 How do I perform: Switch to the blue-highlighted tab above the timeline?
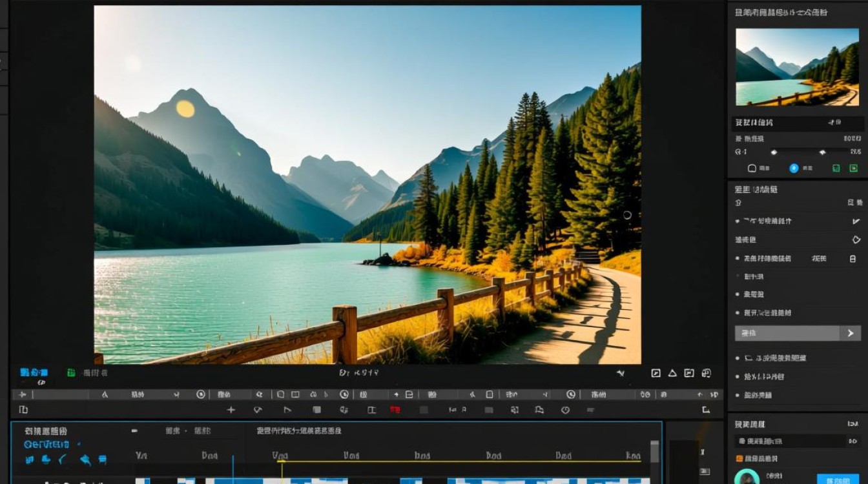(34, 373)
